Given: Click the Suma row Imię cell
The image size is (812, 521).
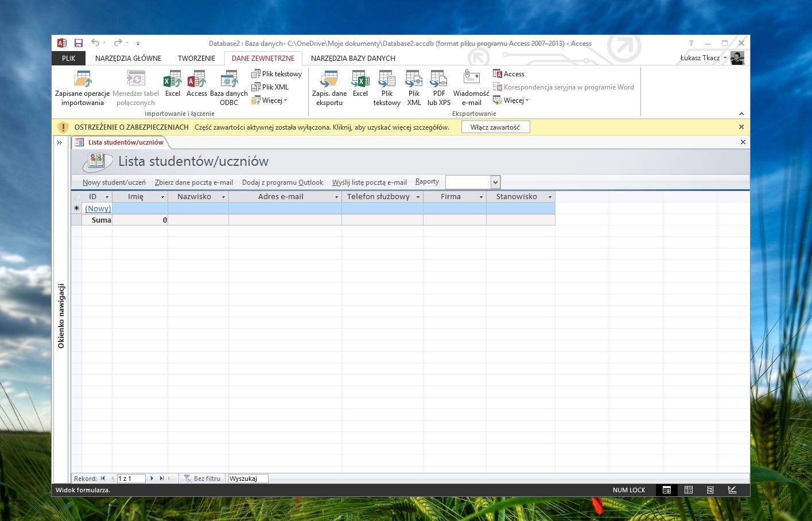Looking at the screenshot, I should click(140, 220).
